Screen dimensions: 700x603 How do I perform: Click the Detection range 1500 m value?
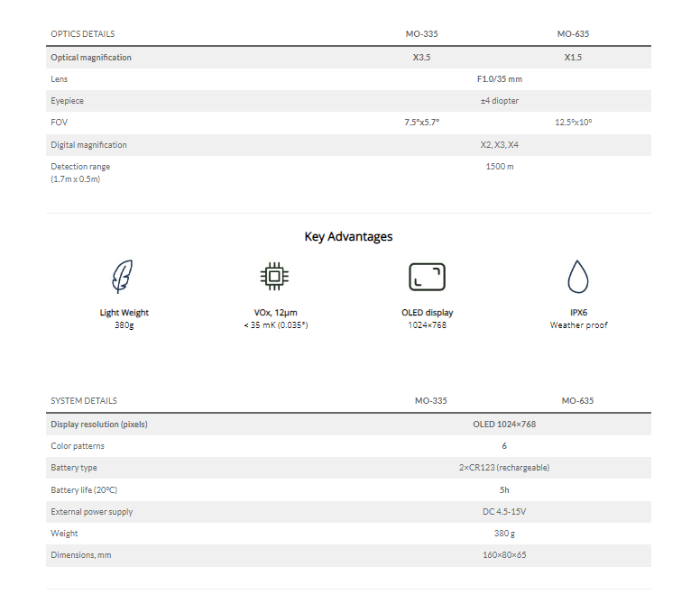point(500,167)
